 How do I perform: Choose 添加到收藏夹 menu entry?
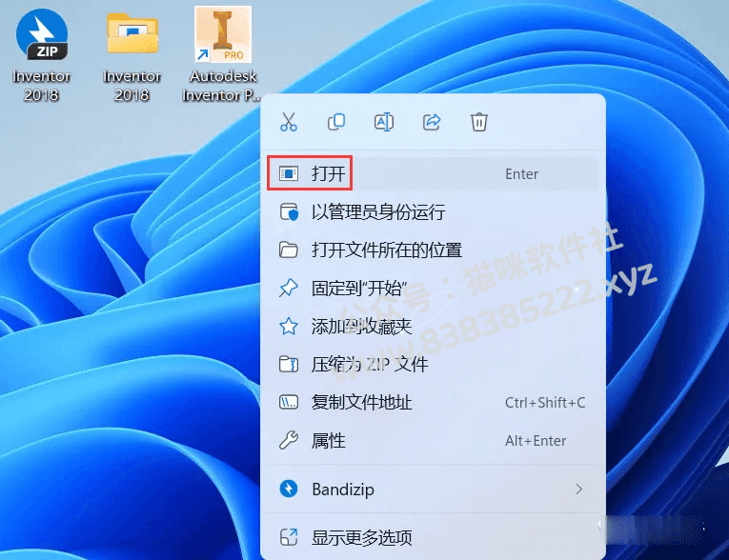point(433,327)
